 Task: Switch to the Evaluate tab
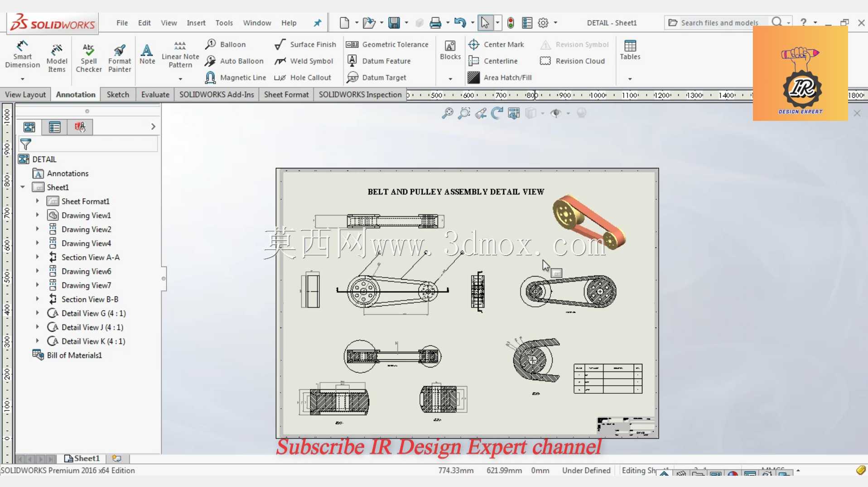click(155, 95)
